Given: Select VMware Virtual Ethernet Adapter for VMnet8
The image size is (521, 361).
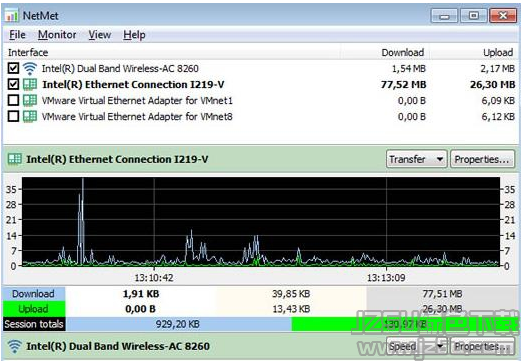Looking at the screenshot, I should coord(261,117).
